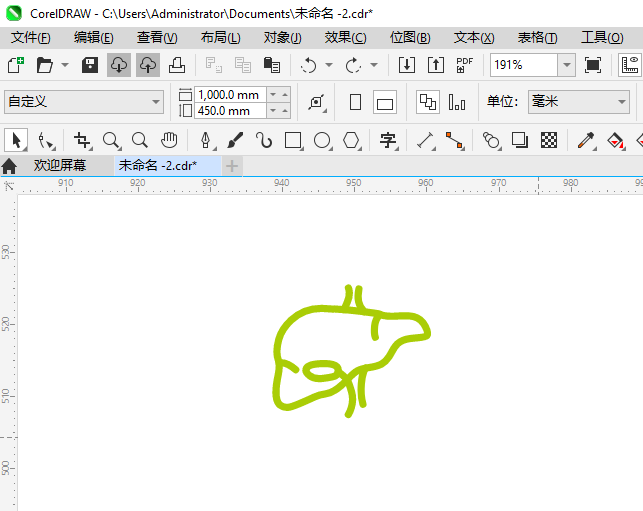Create a new document with the New icon
This screenshot has width=643, height=511.
(16, 65)
